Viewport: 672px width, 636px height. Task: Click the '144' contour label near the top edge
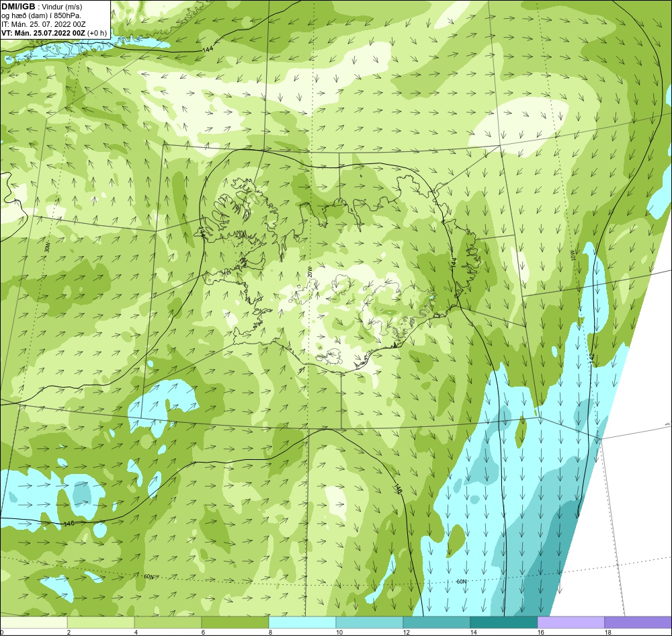208,49
